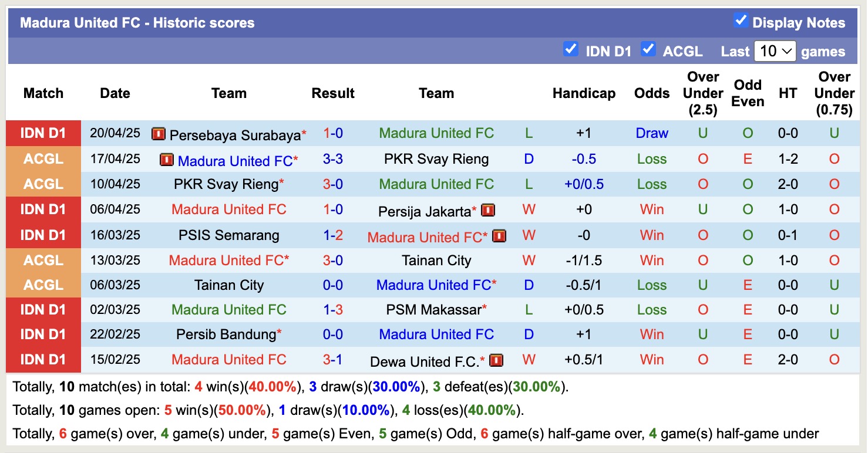868x453 pixels.
Task: Uncheck the Display Notes checkbox
Action: pyautogui.click(x=741, y=19)
